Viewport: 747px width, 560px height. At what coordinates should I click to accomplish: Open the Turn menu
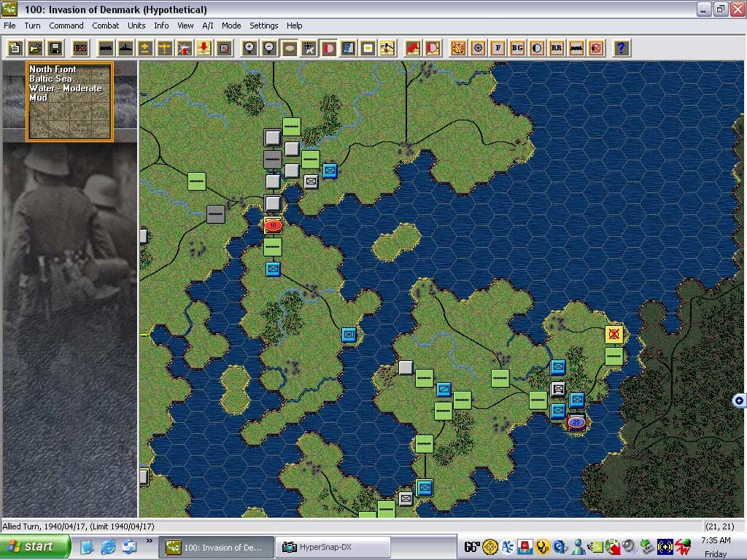32,26
